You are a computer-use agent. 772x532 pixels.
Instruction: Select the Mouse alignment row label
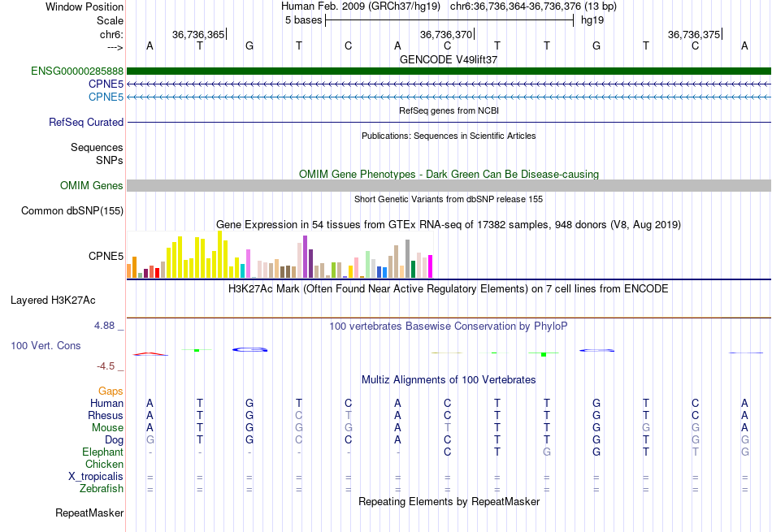click(107, 428)
